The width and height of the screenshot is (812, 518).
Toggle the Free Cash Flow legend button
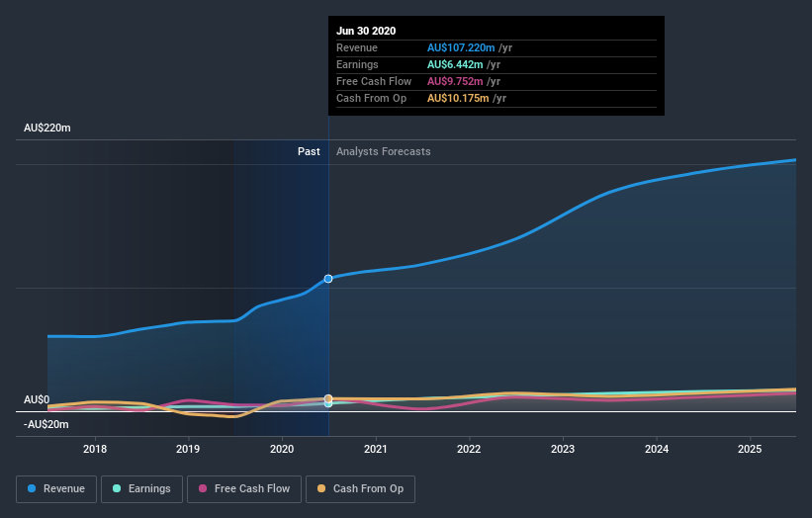(x=244, y=489)
